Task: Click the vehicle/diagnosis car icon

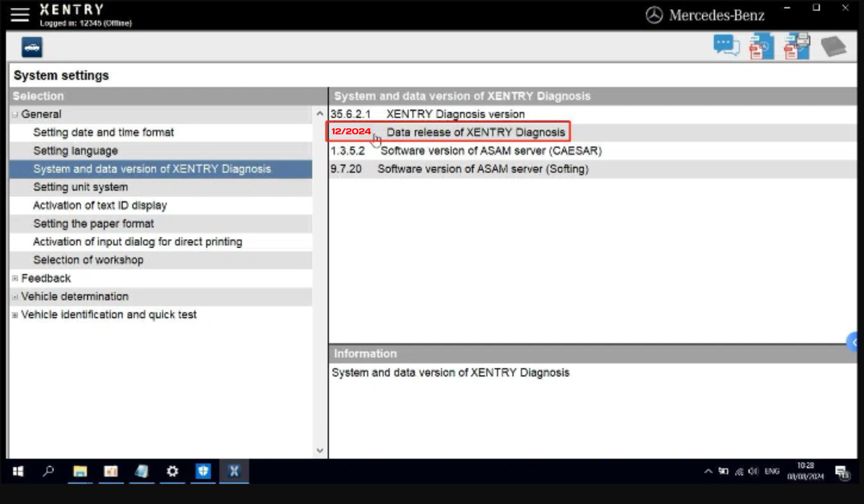Action: click(x=31, y=47)
